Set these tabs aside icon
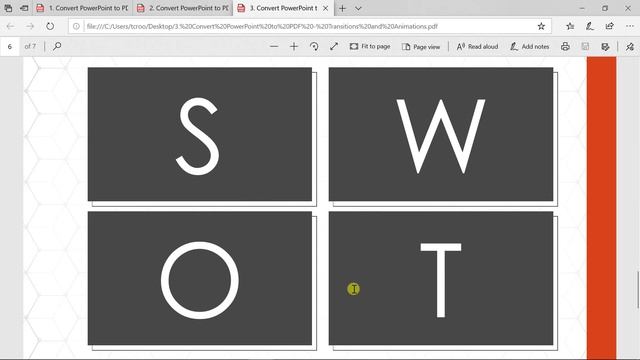This screenshot has width=640, height=360. coord(24,8)
